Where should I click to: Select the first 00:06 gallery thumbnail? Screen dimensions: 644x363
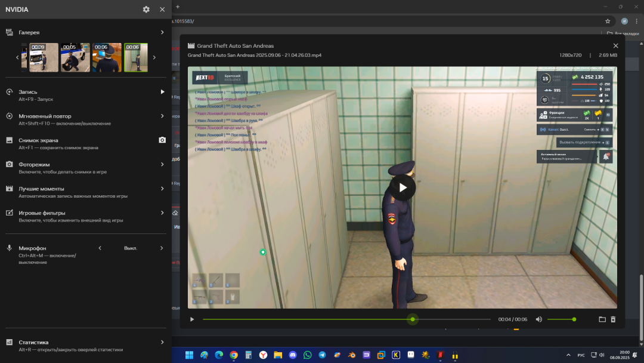pyautogui.click(x=107, y=57)
